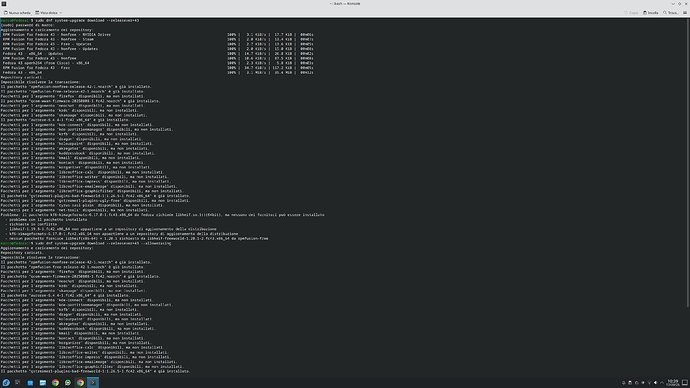Image resolution: width=690 pixels, height=388 pixels.
Task: Switch to the second Chrome taskbar icon
Action: pyautogui.click(x=80, y=383)
